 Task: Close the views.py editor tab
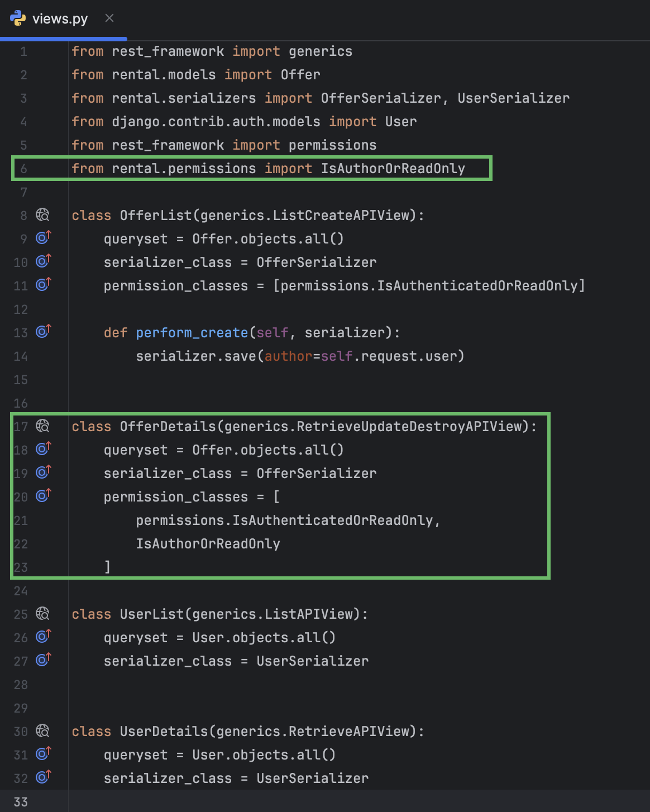[109, 18]
